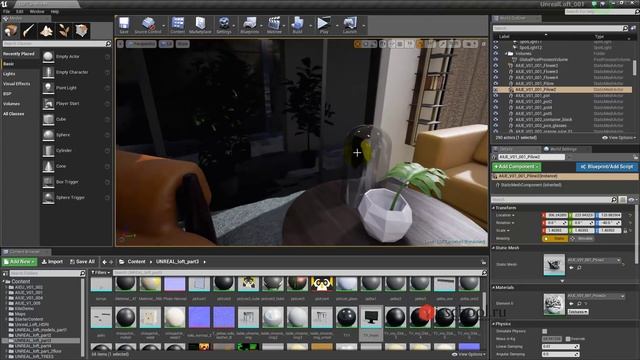The image size is (640, 360).
Task: Click the Point Light actor icon
Action: (x=48, y=88)
